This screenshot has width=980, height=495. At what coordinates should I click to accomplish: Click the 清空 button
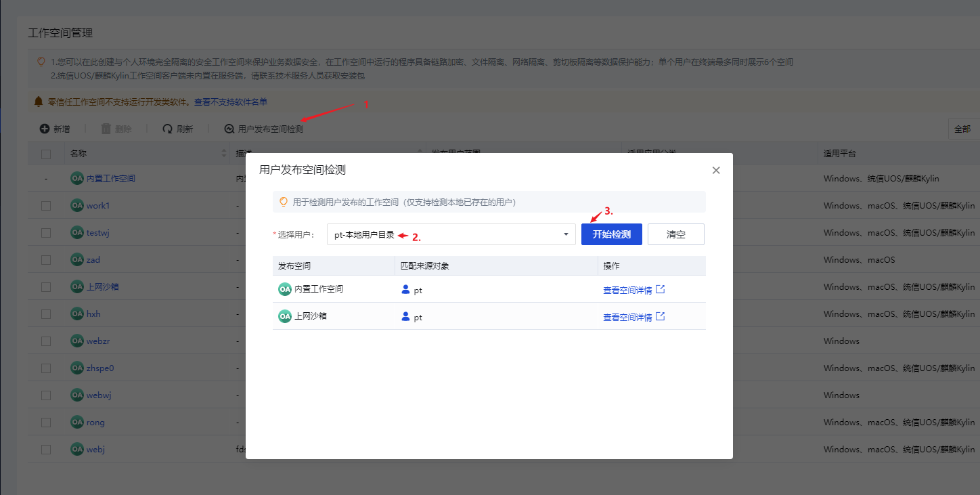click(675, 234)
